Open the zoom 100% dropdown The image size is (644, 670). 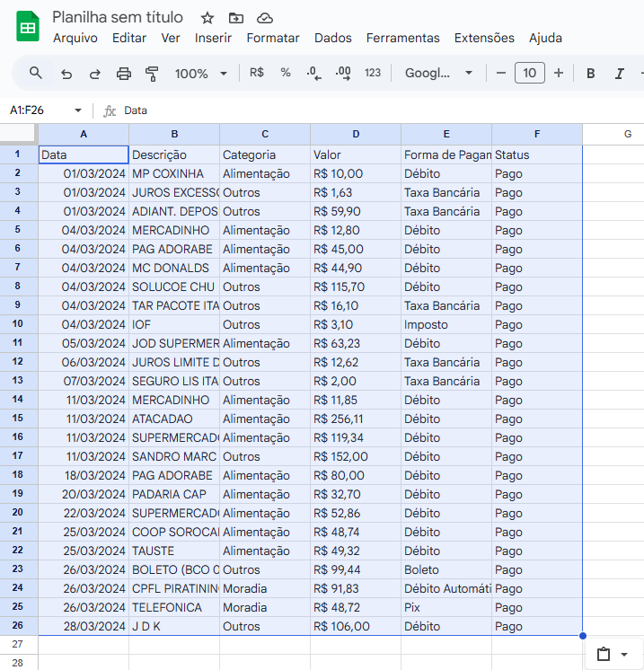(x=200, y=74)
